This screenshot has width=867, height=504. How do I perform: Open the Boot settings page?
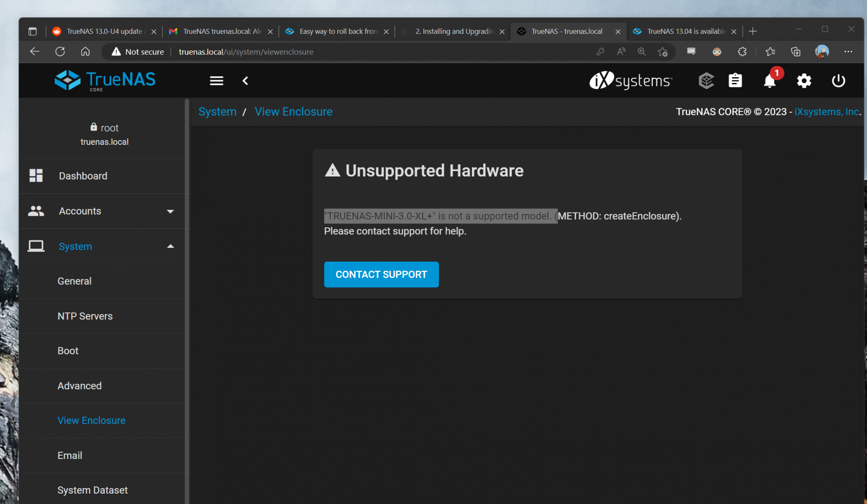[x=68, y=351]
